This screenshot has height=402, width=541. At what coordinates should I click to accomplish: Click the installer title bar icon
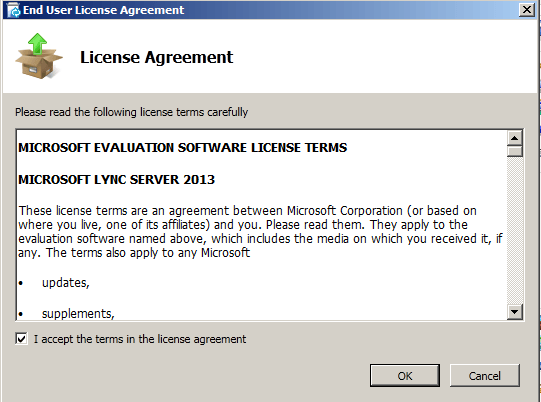pyautogui.click(x=14, y=10)
